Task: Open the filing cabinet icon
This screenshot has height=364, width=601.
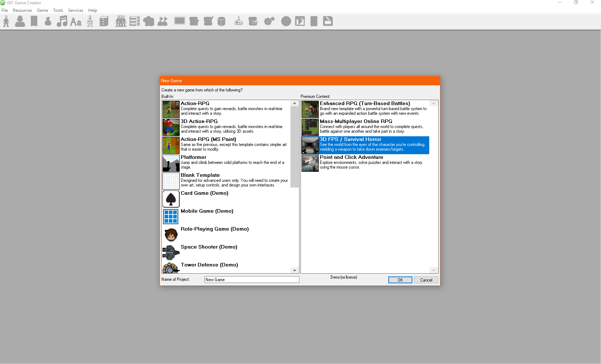Action: [x=104, y=22]
